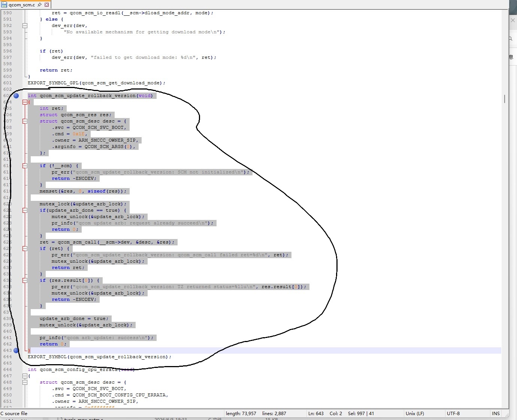517x420 pixels.
Task: Click the 'UTF-8' encoding indicator
Action: pos(453,414)
